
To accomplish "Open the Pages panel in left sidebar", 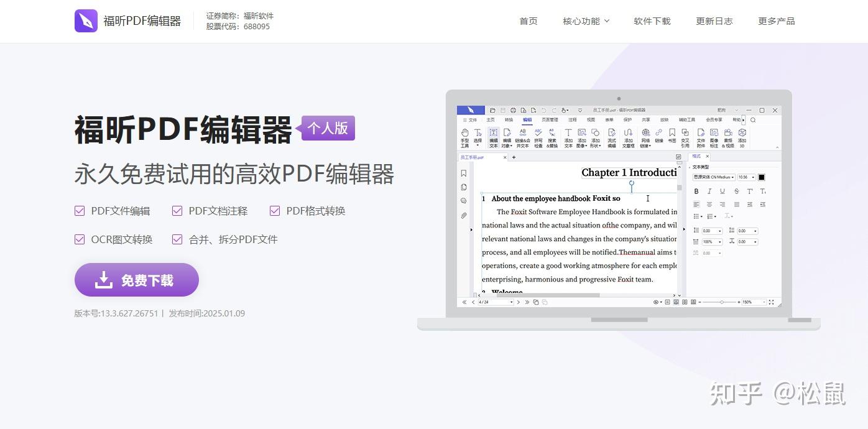I will coord(464,187).
